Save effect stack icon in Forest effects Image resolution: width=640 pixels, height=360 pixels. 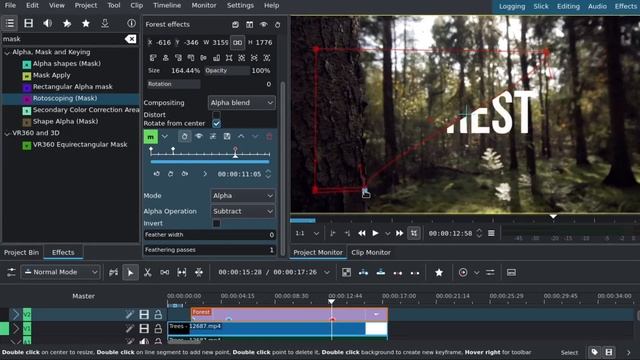click(x=236, y=24)
